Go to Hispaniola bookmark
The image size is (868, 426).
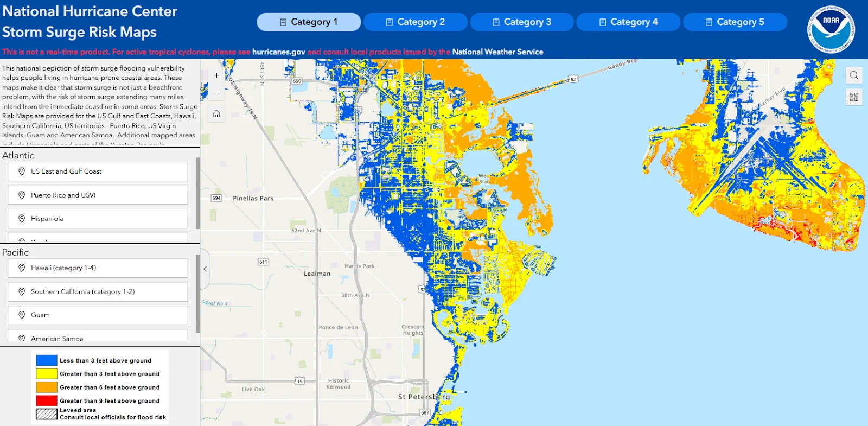tap(98, 219)
